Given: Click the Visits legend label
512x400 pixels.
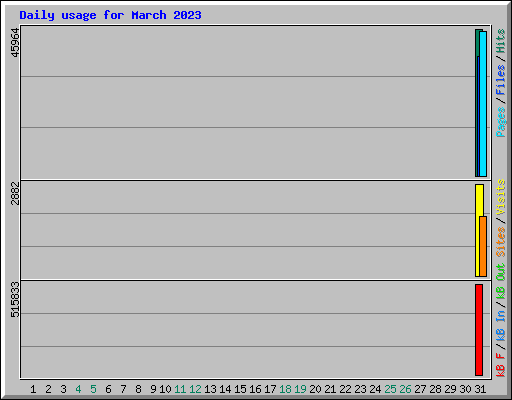Looking at the screenshot, I should 501,198.
